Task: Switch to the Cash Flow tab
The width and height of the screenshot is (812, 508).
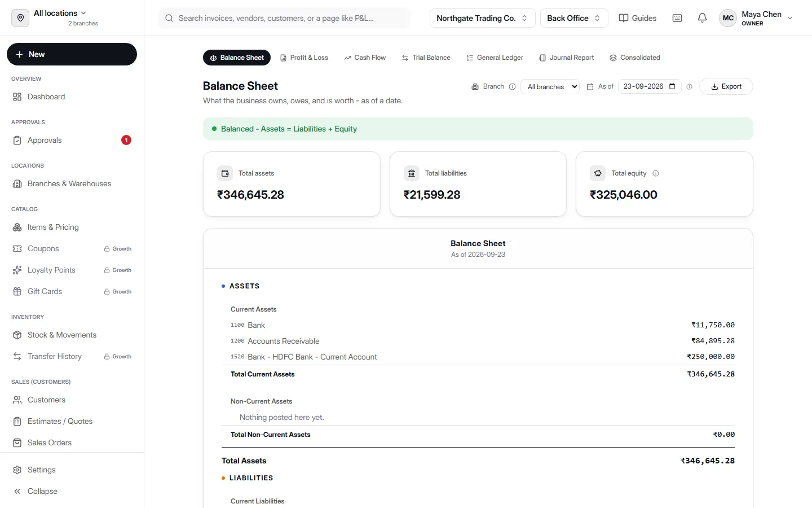Action: 365,58
